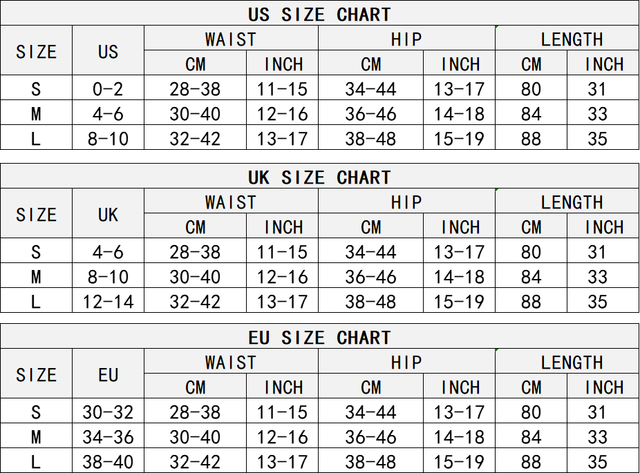Screen dimensions: 640x473
Task: Click the EU SIZE CHART title
Action: pos(319,337)
